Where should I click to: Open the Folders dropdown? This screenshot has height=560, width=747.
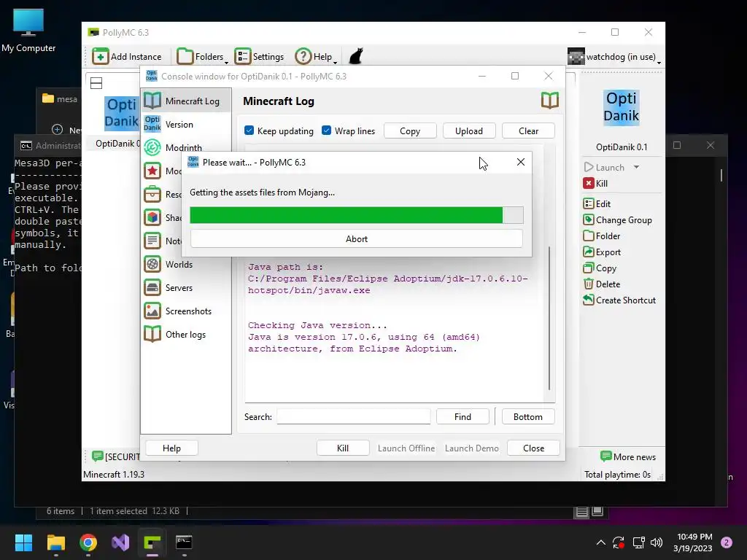[x=203, y=57]
